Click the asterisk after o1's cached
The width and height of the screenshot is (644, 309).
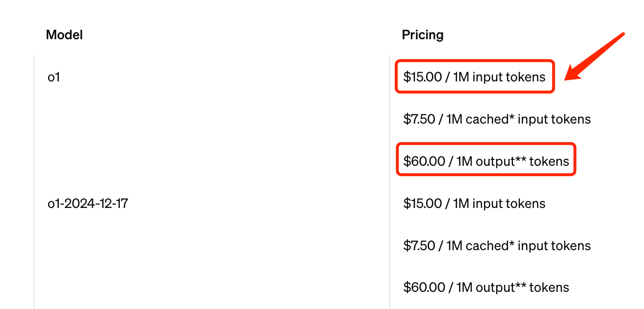pos(512,117)
